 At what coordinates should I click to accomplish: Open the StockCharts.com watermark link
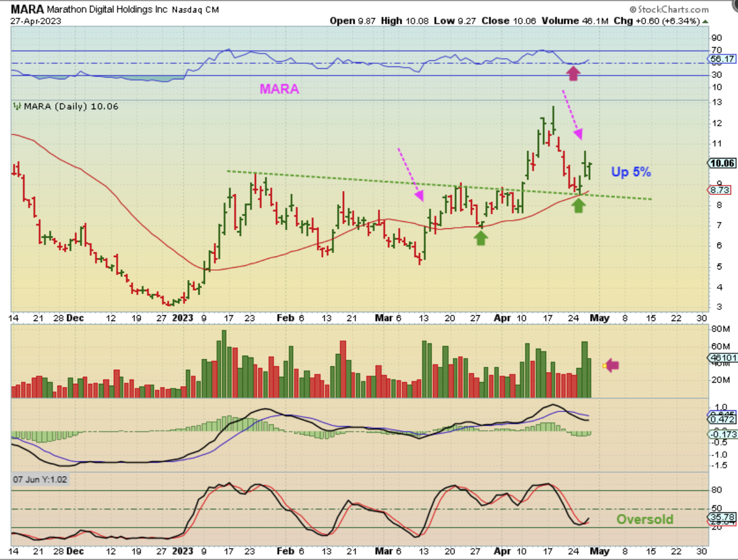669,9
